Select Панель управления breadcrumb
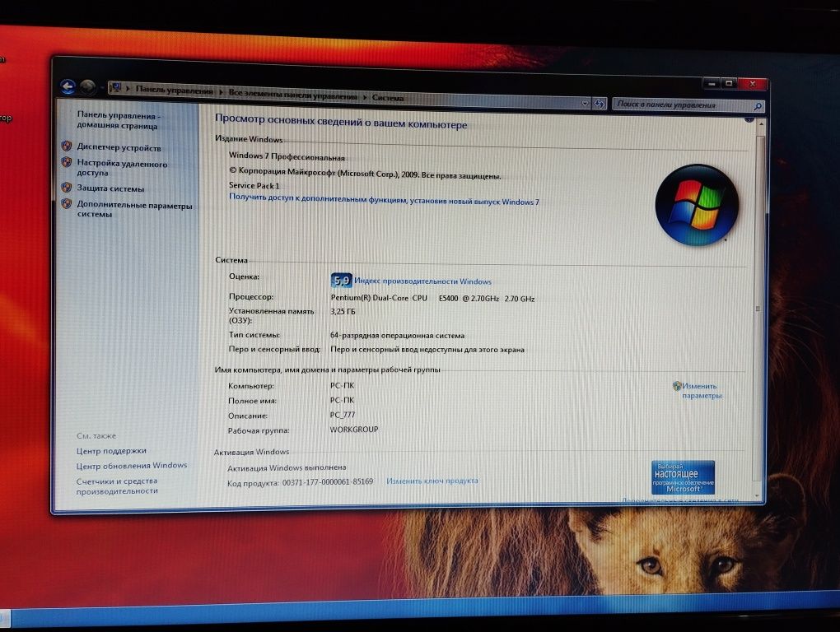Viewport: 840px width, 632px height. (x=174, y=90)
